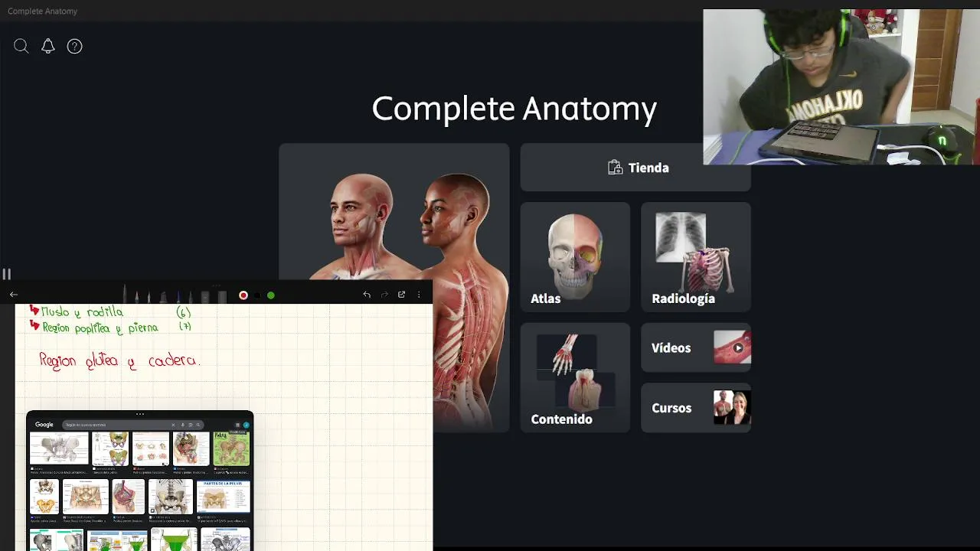The height and width of the screenshot is (551, 980).
Task: Click the back arrow in notes app
Action: click(14, 295)
